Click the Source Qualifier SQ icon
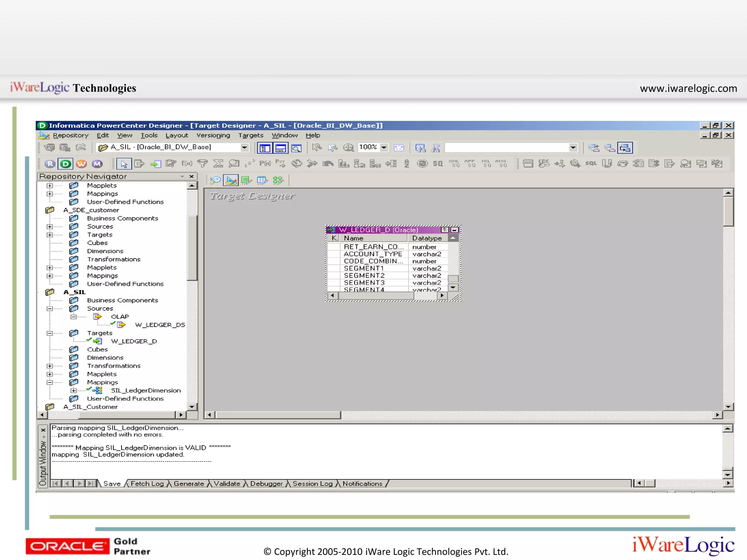This screenshot has height=560, width=747. pos(438,164)
